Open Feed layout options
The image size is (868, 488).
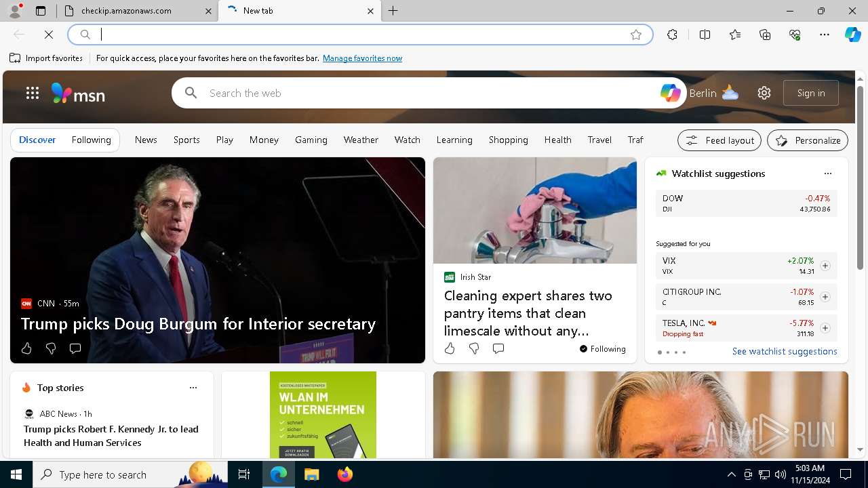[719, 140]
